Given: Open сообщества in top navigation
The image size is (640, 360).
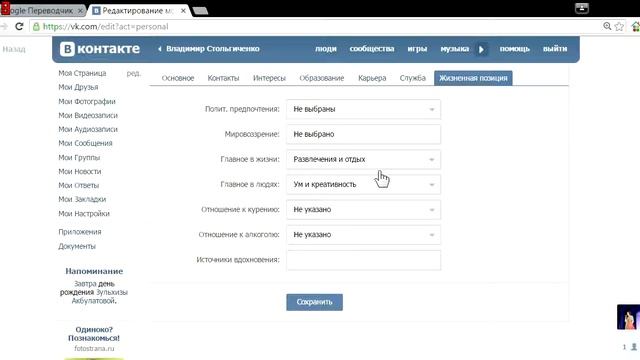Looking at the screenshot, I should click(x=372, y=49).
